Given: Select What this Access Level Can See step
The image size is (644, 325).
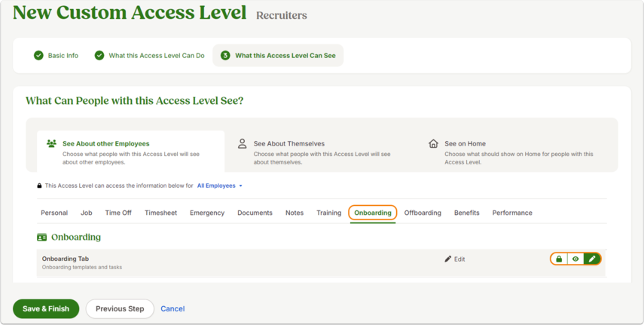Looking at the screenshot, I should 278,56.
